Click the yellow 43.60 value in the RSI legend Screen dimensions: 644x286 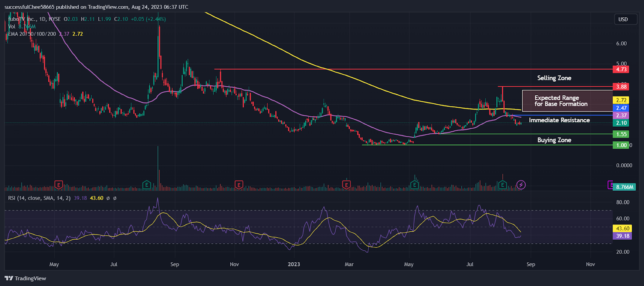97,198
